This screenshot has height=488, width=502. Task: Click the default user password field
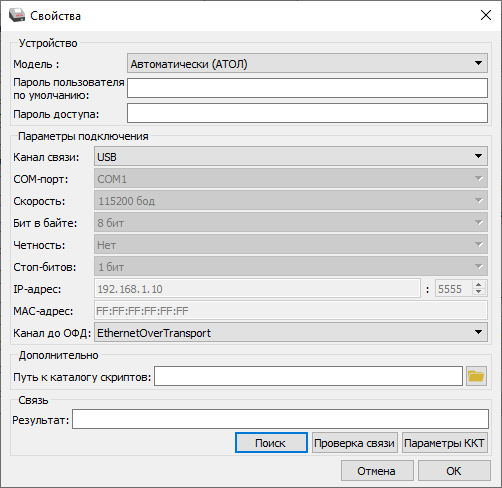(x=307, y=88)
